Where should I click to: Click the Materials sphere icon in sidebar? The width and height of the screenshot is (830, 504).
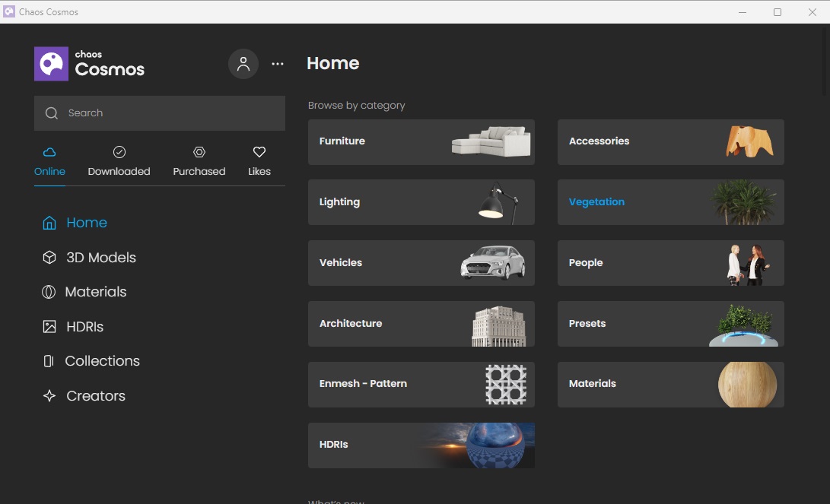[x=49, y=292]
